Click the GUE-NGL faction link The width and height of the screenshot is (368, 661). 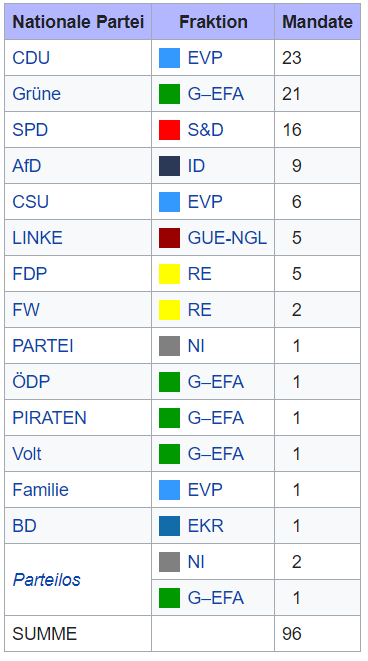[227, 238]
